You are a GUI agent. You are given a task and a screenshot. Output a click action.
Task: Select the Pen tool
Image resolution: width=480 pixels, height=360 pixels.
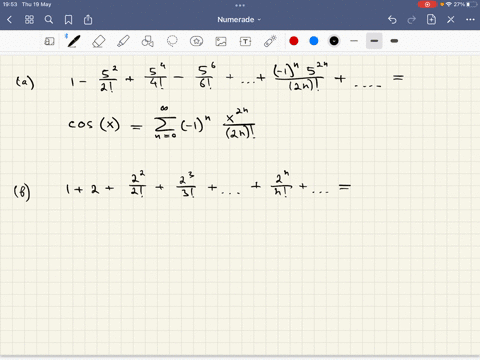(x=74, y=41)
